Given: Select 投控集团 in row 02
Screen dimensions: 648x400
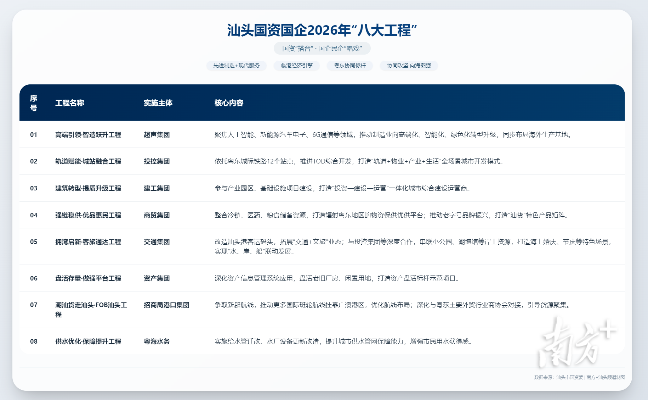Looking at the screenshot, I should point(158,160).
